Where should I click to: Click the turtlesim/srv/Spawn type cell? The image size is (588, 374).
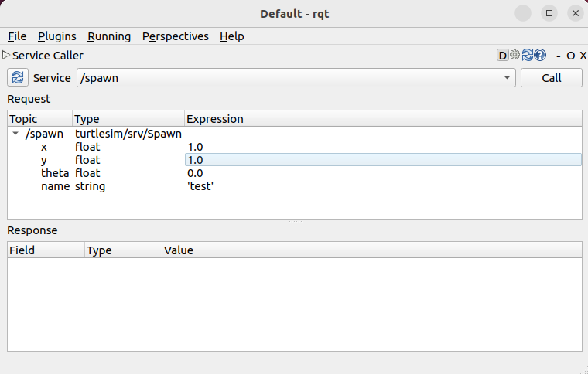coord(128,134)
